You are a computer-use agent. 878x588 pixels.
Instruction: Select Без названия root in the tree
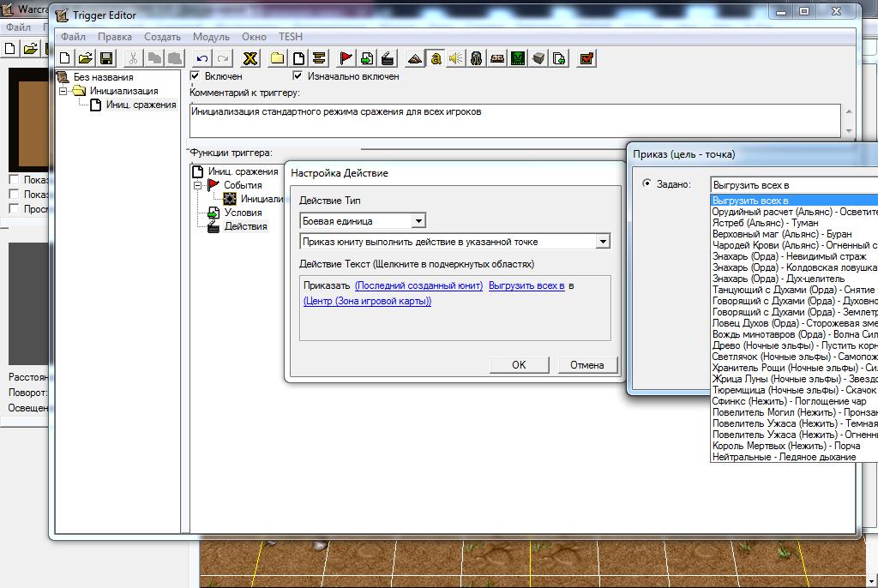[x=103, y=77]
